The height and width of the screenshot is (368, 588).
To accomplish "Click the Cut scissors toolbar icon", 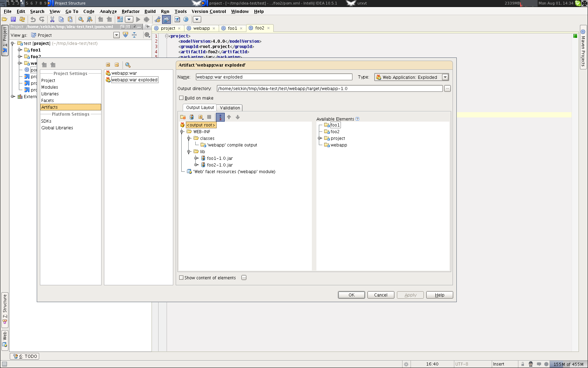I will point(52,20).
